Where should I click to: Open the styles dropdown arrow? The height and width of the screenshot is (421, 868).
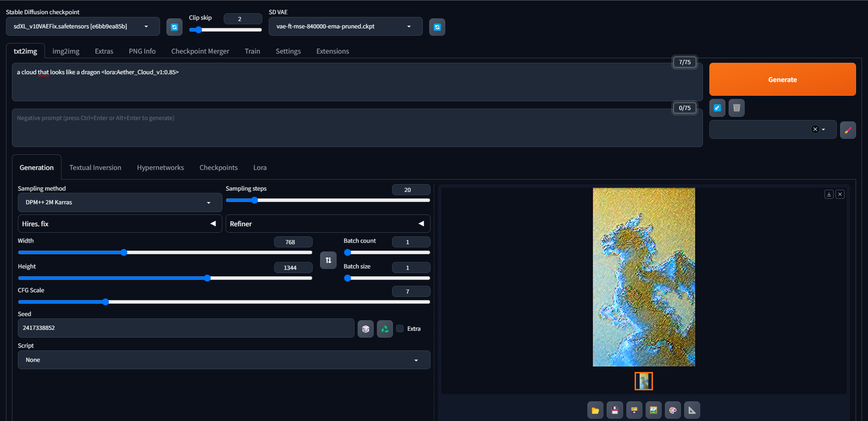click(x=824, y=130)
